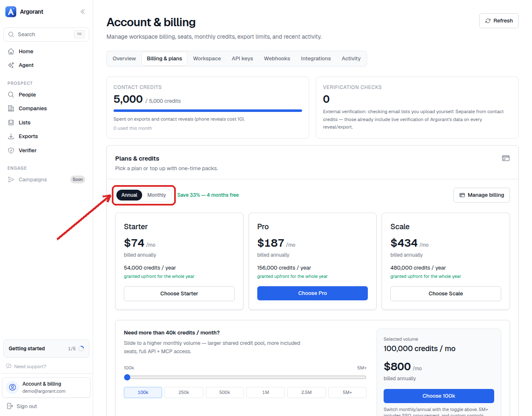Click the contact credits progress bar
532x416 pixels.
click(208, 111)
